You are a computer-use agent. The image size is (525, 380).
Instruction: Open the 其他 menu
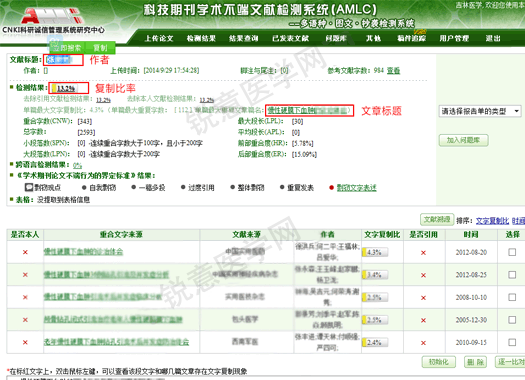tap(373, 39)
